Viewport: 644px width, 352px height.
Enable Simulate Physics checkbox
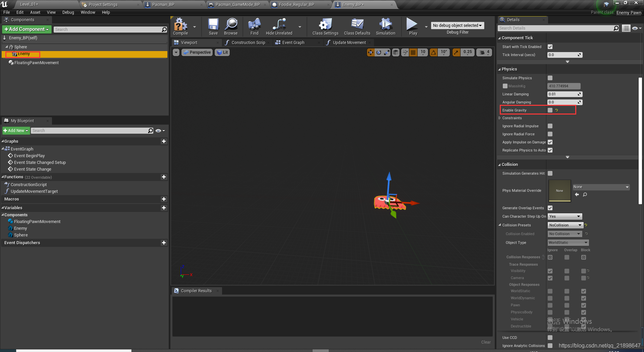(550, 78)
